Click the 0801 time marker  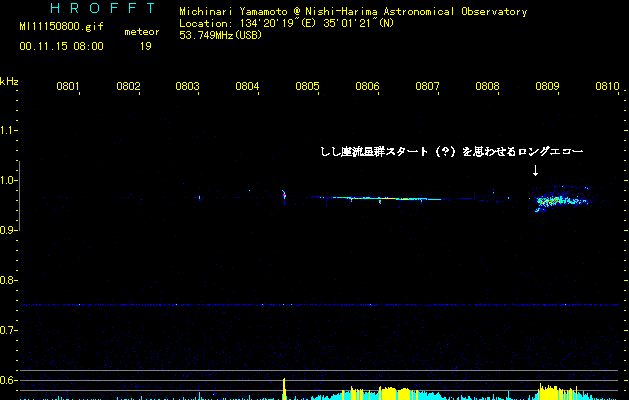(x=68, y=87)
